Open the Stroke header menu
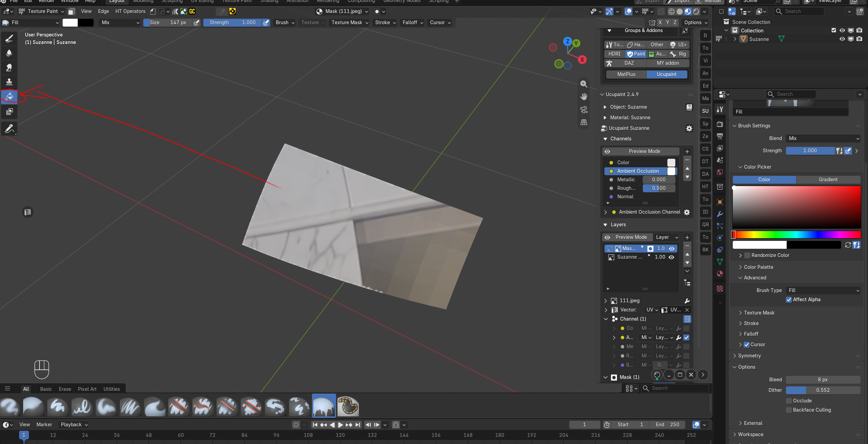The height and width of the screenshot is (444, 868). coord(385,22)
